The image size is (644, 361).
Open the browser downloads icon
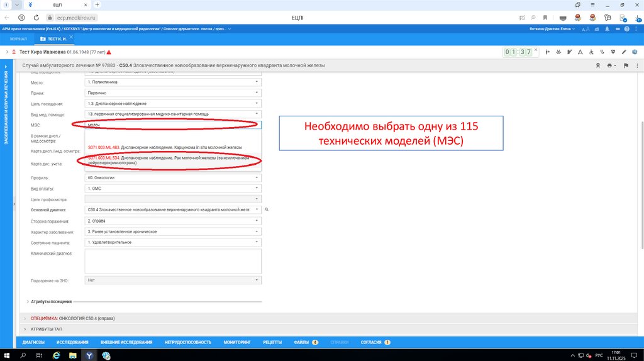(x=637, y=18)
